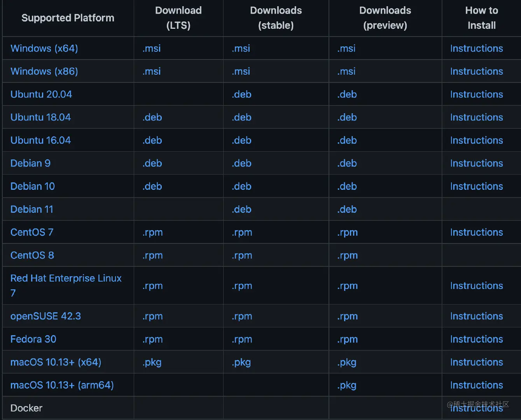521x420 pixels.
Task: Download the stable .deb for Debian 9
Action: pos(242,163)
